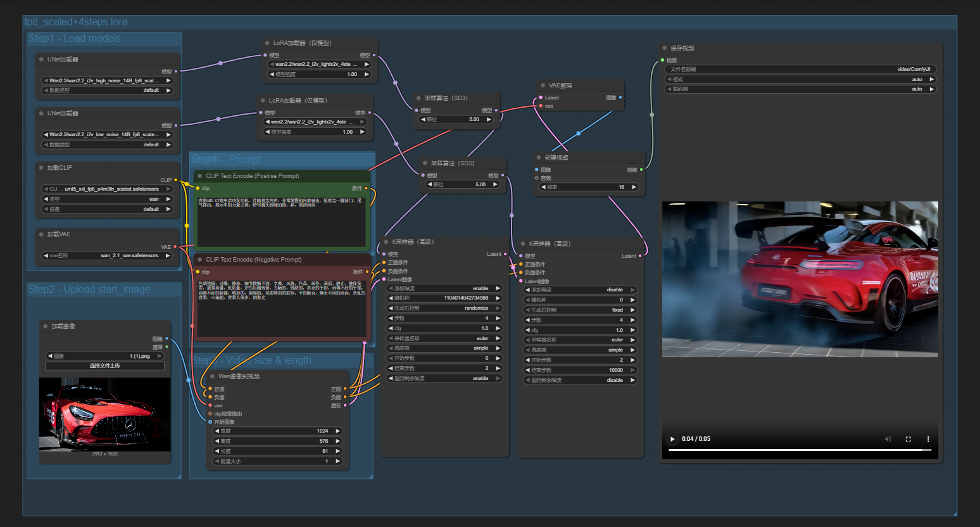Increase top LoRA 模型强度 1.00 value

[x=367, y=75]
